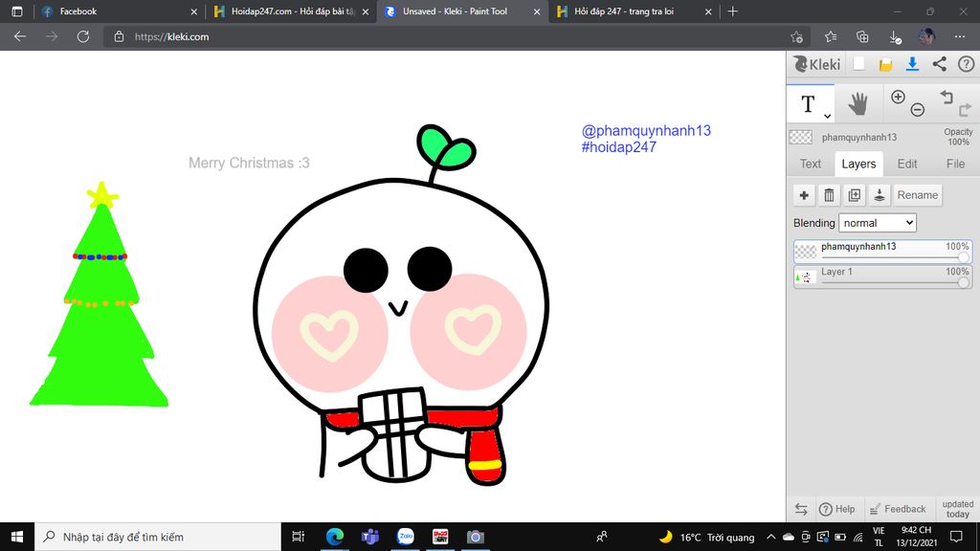
Task: Open a new browser tab
Action: pyautogui.click(x=732, y=11)
